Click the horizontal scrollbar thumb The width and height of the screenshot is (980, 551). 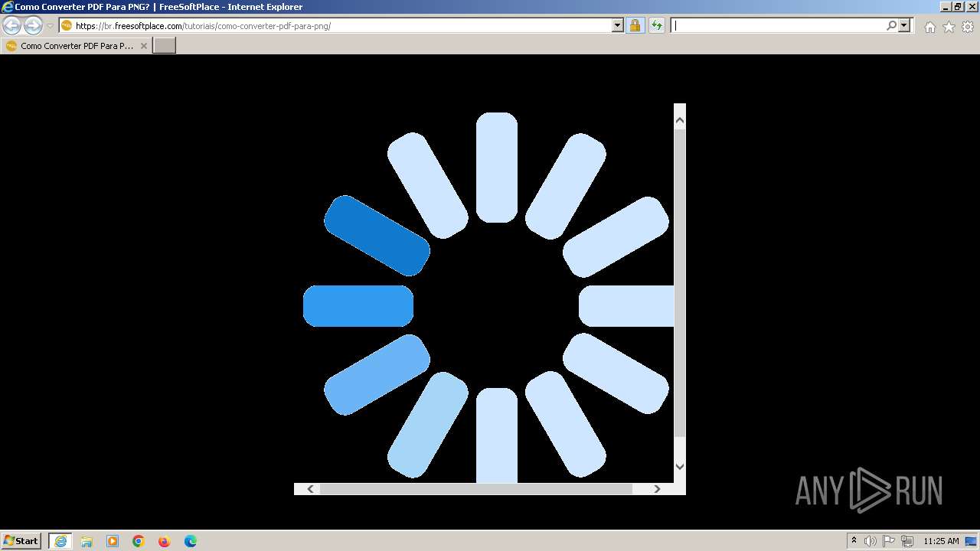(x=476, y=489)
